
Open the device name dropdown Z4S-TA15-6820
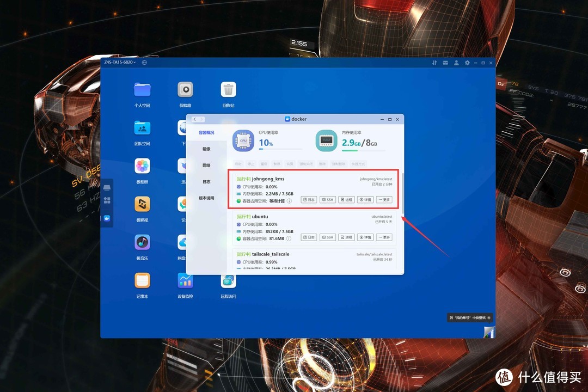121,62
